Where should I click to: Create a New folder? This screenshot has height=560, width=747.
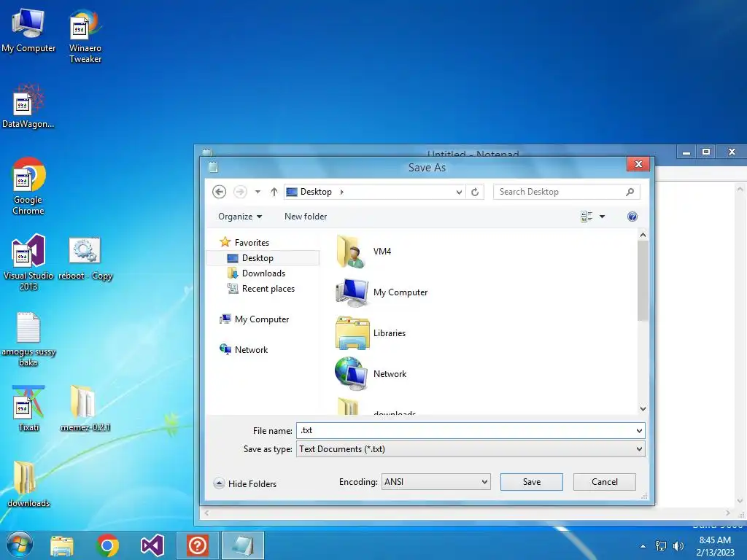(x=306, y=217)
